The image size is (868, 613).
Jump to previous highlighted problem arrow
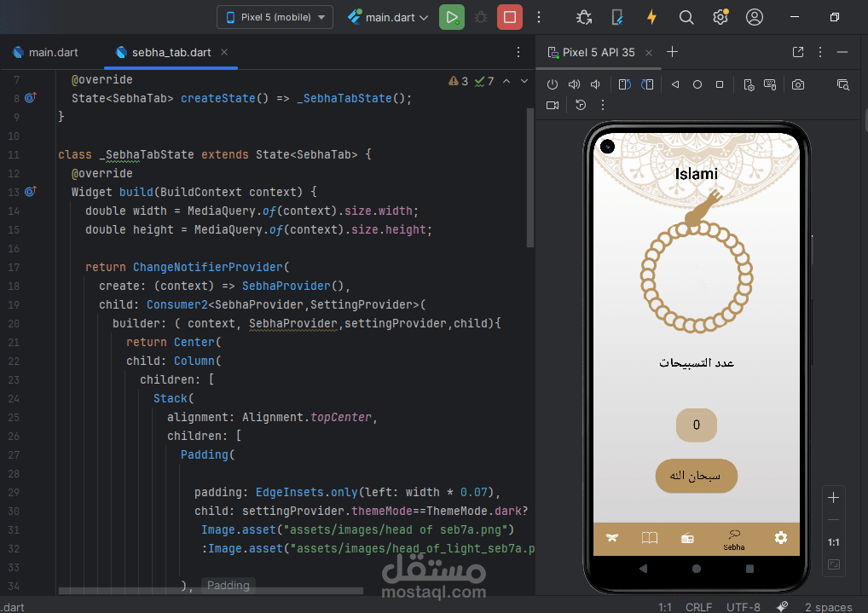click(506, 81)
